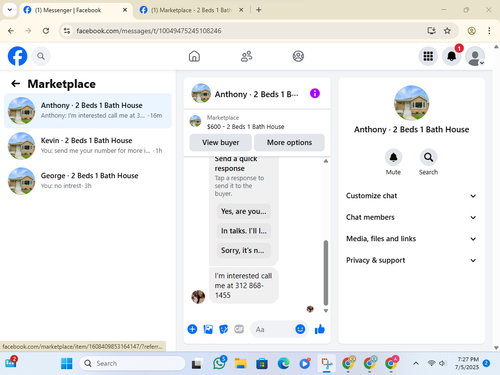This screenshot has height=375, width=500.
Task: Open Microsoft Edge from taskbar
Action: coord(283,363)
